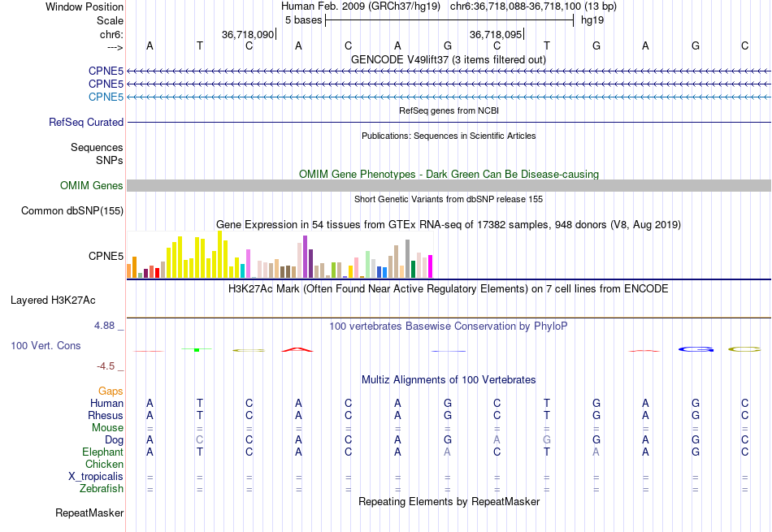Click the SNPs label under Publications
The image size is (772, 532).
coord(110,160)
